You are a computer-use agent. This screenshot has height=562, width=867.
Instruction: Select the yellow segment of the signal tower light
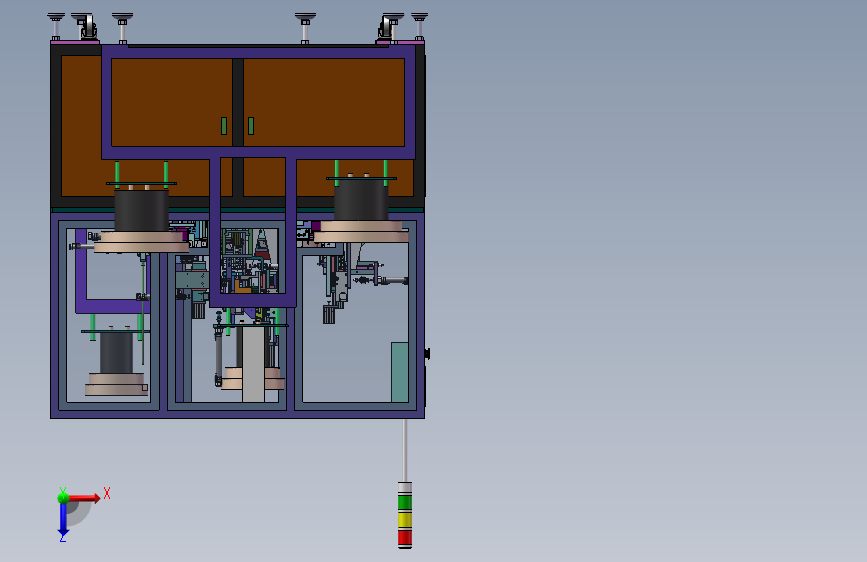tap(405, 519)
